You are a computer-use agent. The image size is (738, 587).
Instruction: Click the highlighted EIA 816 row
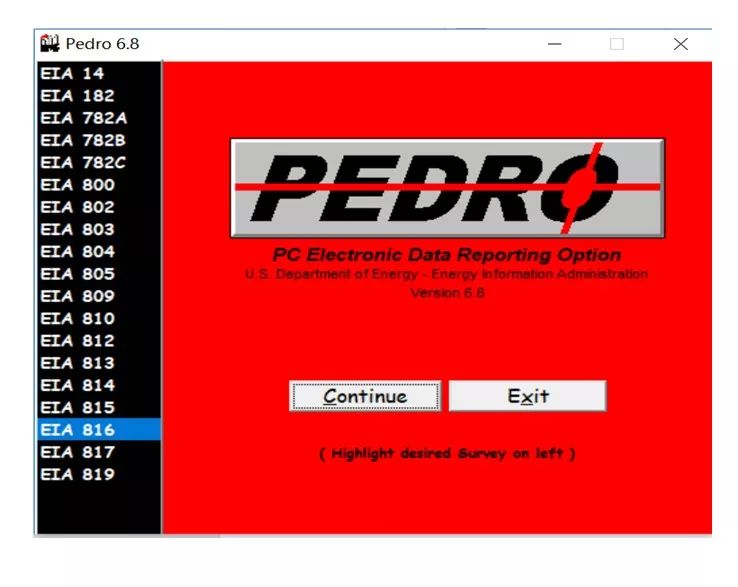coord(99,430)
